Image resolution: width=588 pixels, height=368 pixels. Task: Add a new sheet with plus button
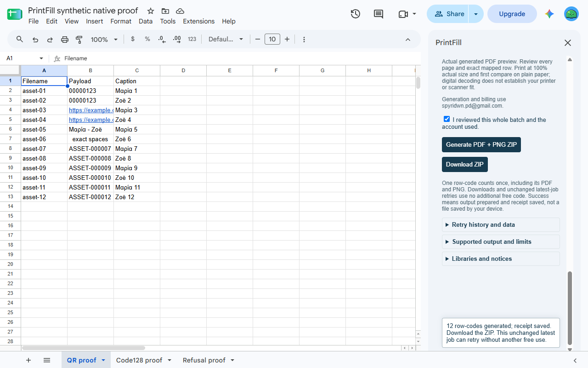click(28, 360)
